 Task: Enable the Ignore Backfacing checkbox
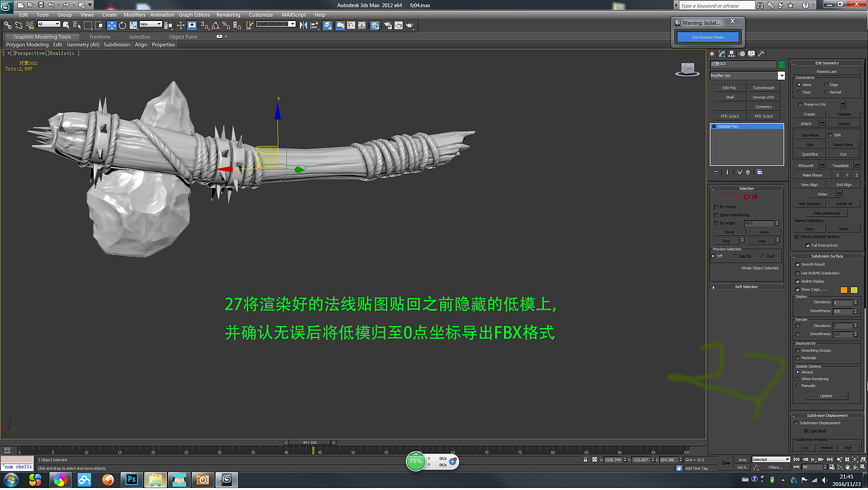coord(716,215)
